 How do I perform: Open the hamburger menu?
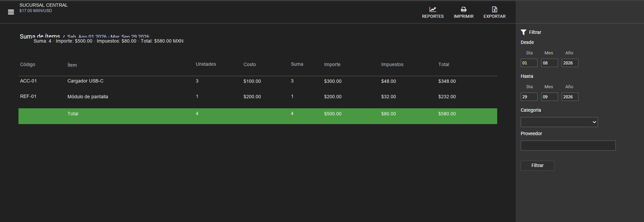pyautogui.click(x=11, y=12)
